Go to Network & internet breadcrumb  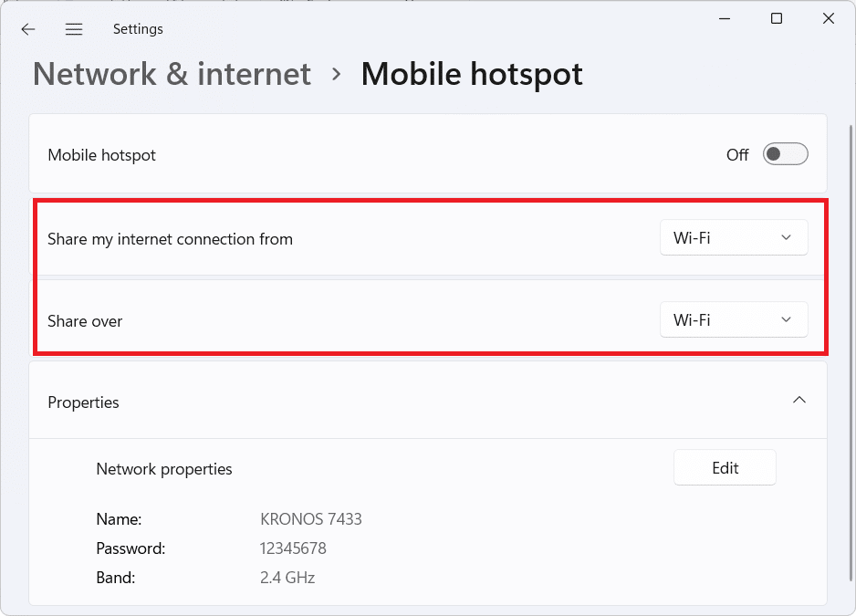[172, 74]
